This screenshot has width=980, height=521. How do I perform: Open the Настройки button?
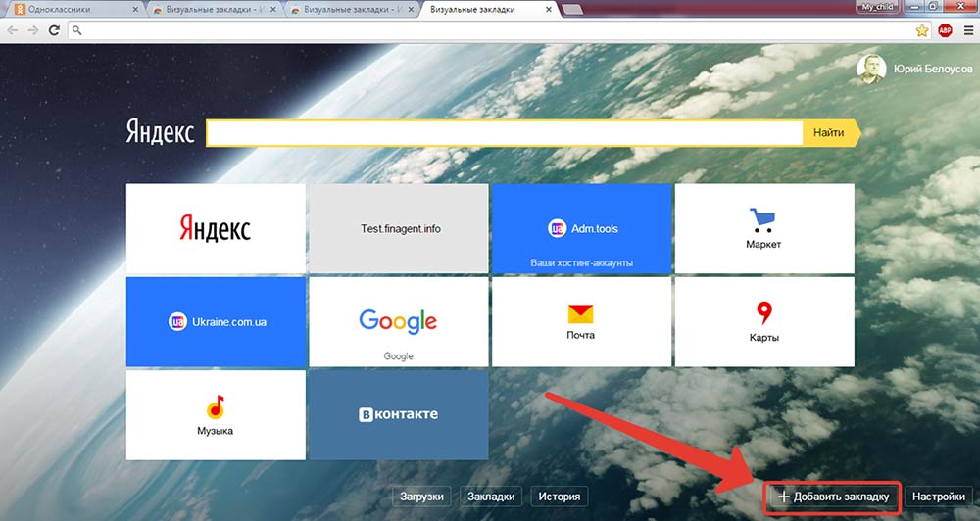pyautogui.click(x=938, y=497)
